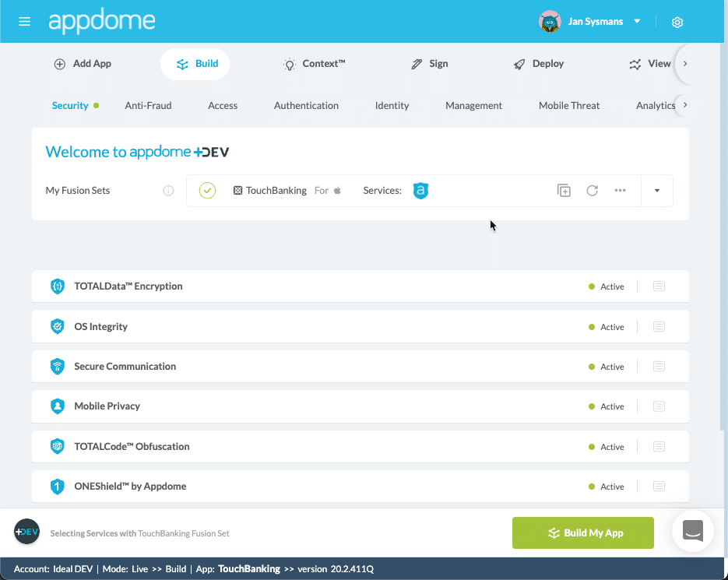728x580 pixels.
Task: Open OS Integrity details list icon
Action: 659,326
